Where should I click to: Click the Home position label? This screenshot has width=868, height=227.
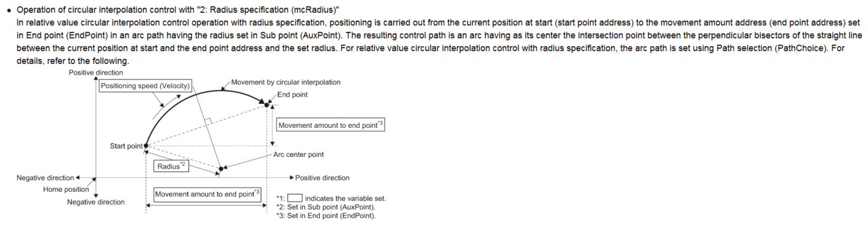pos(65,189)
